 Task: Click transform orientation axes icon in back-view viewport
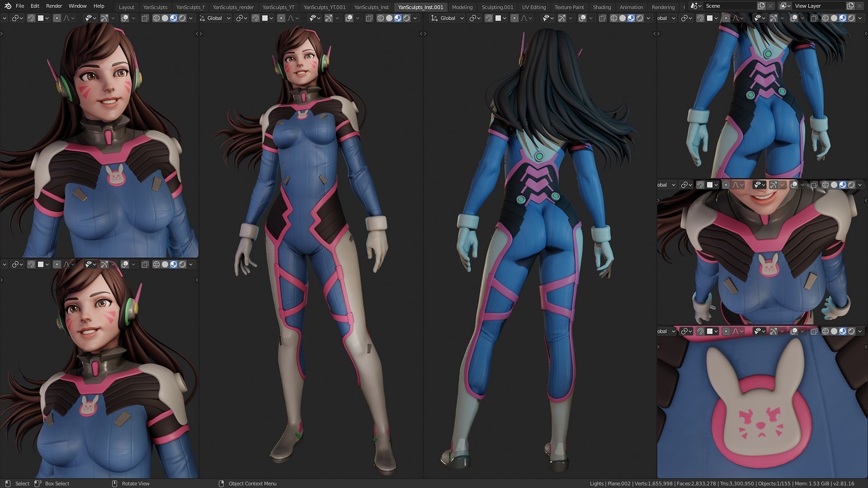click(x=435, y=18)
